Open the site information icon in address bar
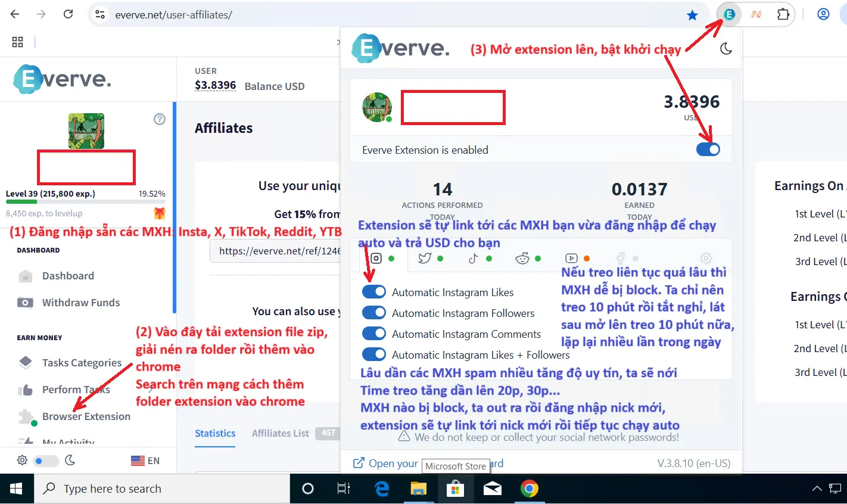This screenshot has height=504, width=847. coord(100,15)
